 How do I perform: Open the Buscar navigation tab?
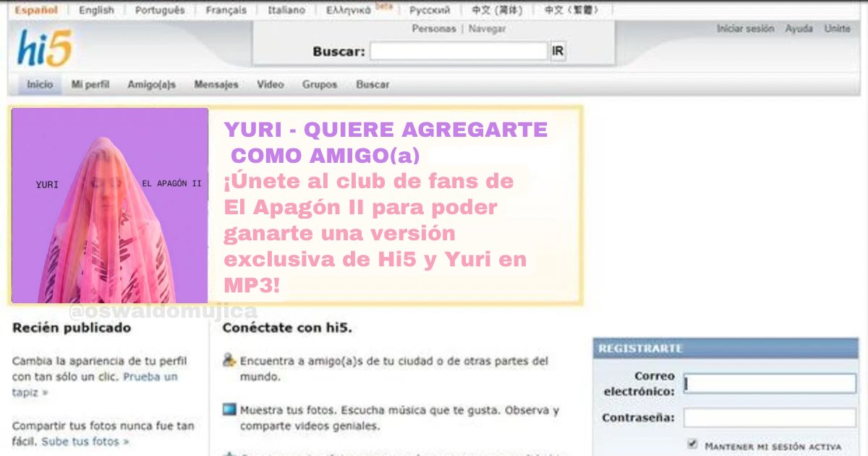click(x=373, y=85)
